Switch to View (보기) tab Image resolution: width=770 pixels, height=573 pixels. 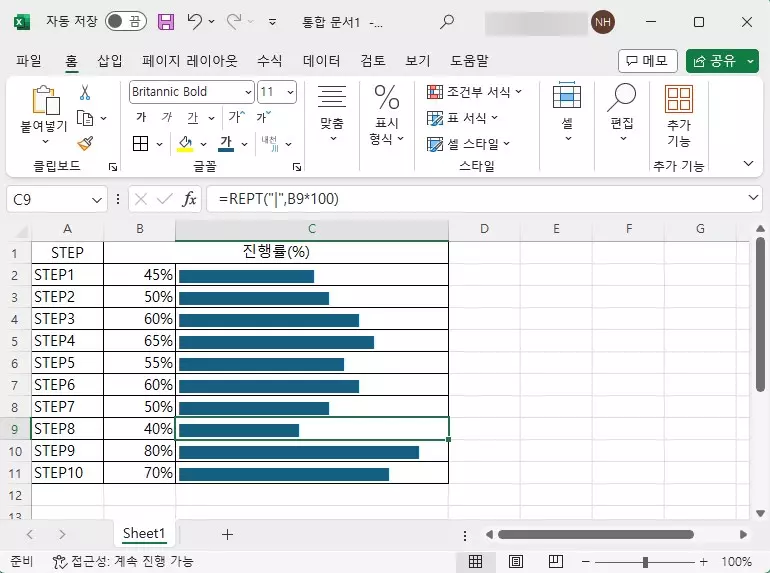pos(418,61)
